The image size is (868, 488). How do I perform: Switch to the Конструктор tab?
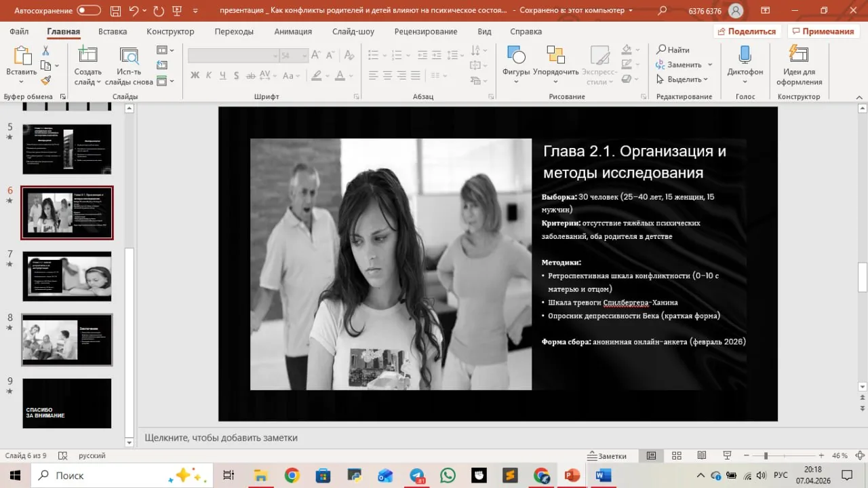pos(170,31)
